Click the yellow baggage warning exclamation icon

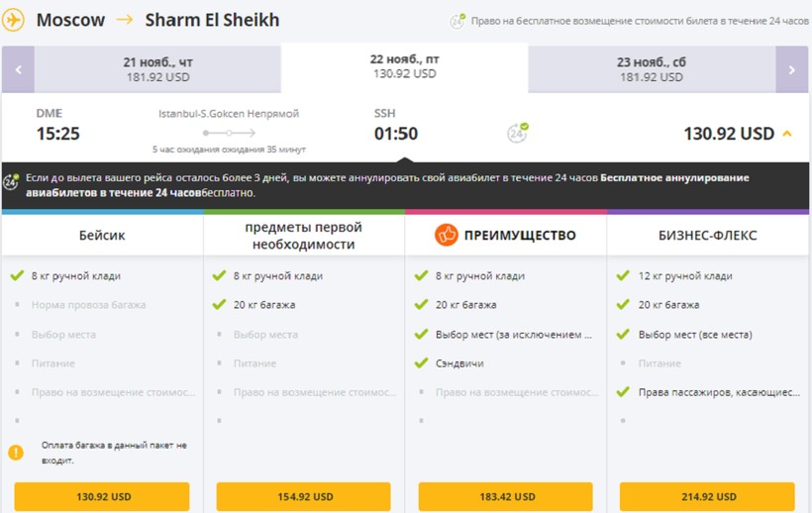point(16,452)
